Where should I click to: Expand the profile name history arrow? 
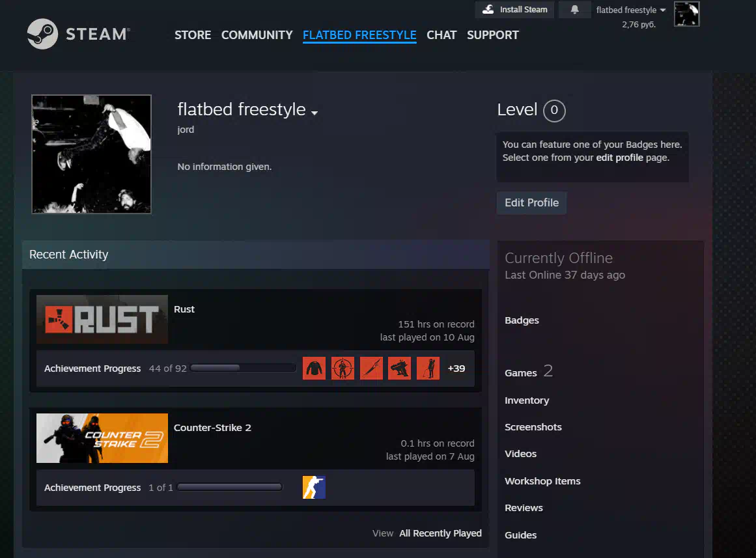click(315, 113)
